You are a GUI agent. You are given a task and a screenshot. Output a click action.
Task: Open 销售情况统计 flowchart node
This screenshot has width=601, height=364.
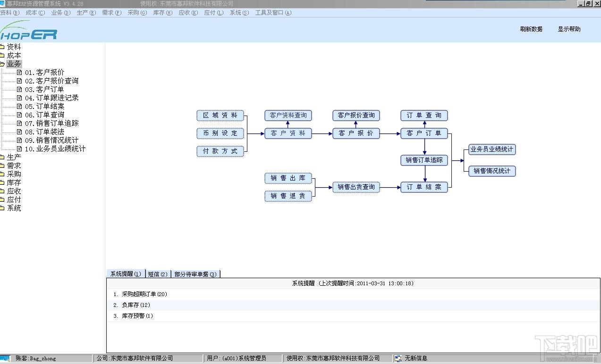(x=492, y=171)
